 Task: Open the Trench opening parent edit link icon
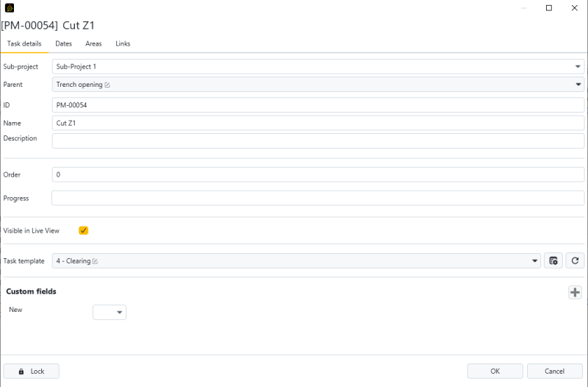point(107,85)
